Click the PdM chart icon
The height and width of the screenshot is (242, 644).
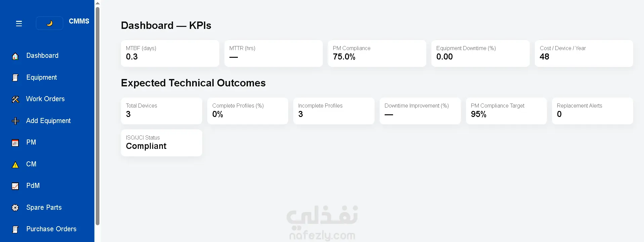click(15, 186)
